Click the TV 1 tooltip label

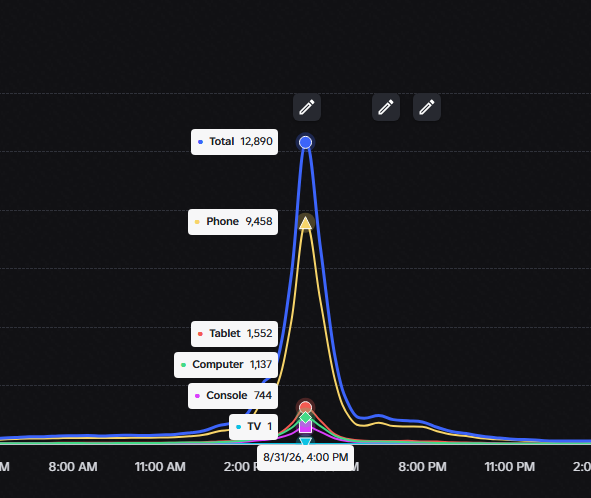[x=254, y=427]
